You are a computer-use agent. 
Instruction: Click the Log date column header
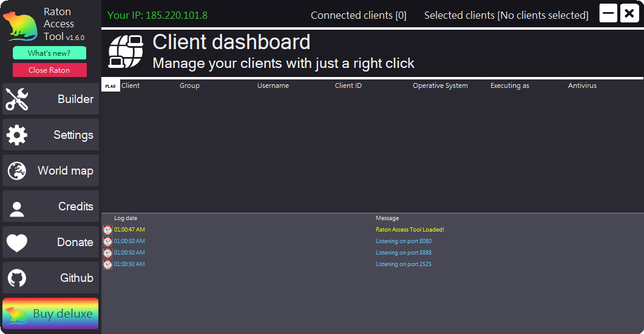(x=126, y=218)
